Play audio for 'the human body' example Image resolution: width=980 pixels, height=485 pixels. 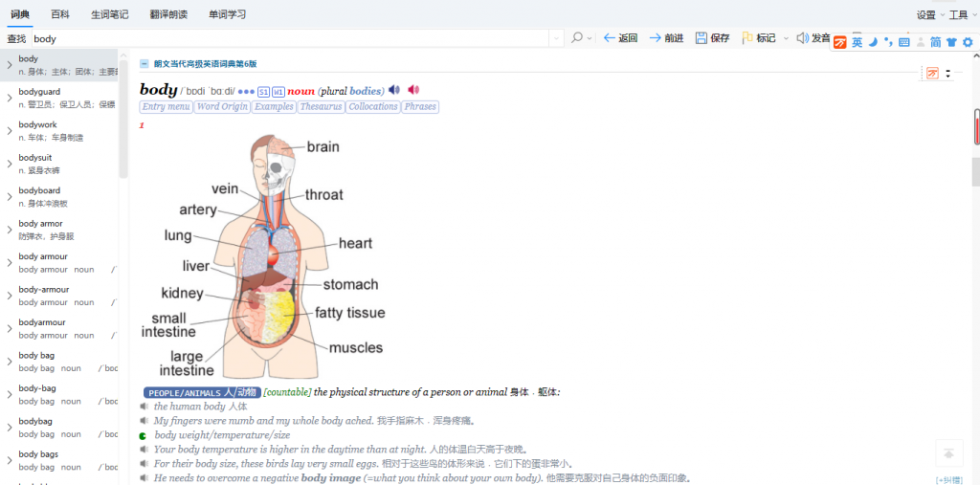tap(145, 407)
